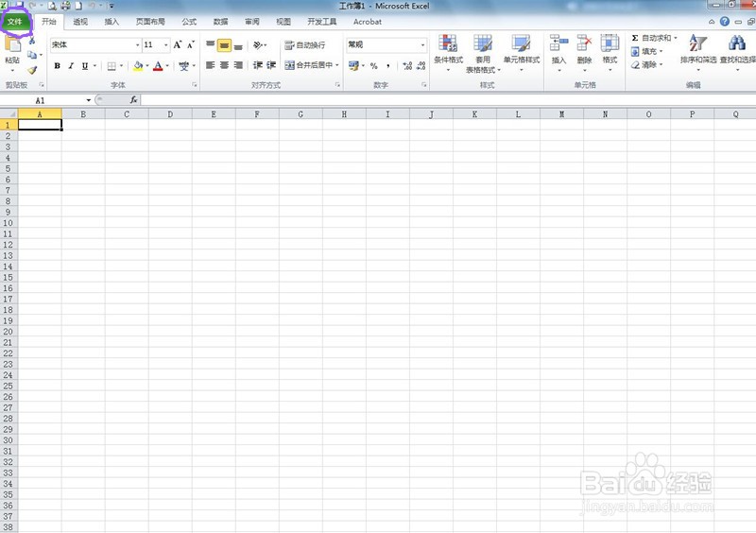Screen dimensions: 756x533
Task: Expand the AutoSum (自动求和) dropdown arrow
Action: point(676,38)
